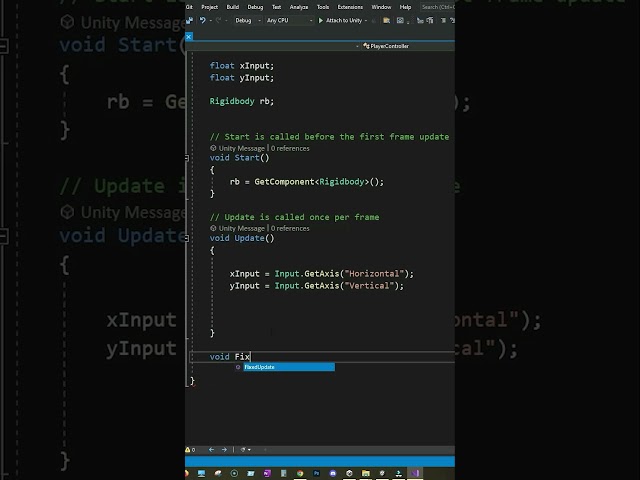The image size is (640, 480).
Task: Click the GetComponent<Rigidbody>() line
Action: coord(307,182)
